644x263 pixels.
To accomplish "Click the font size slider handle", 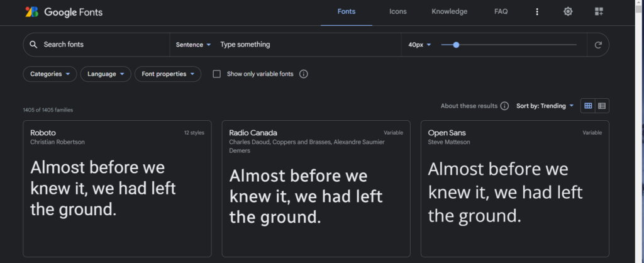I will 456,45.
